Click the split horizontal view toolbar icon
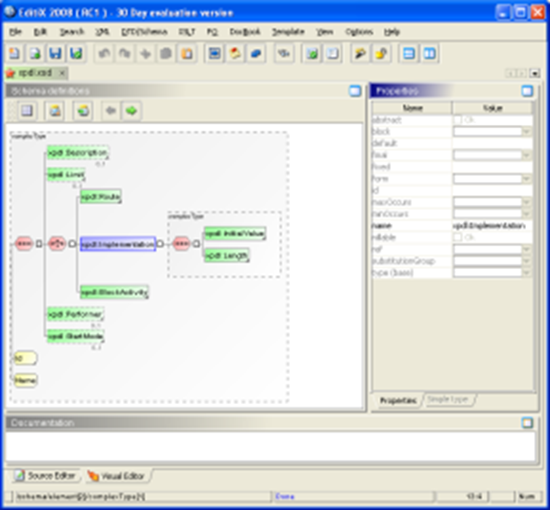 (x=409, y=53)
